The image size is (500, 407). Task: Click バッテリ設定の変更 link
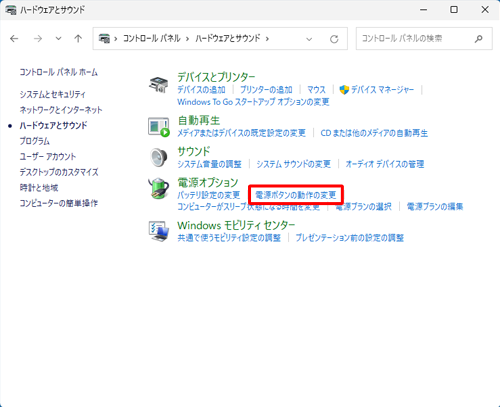[x=209, y=195]
